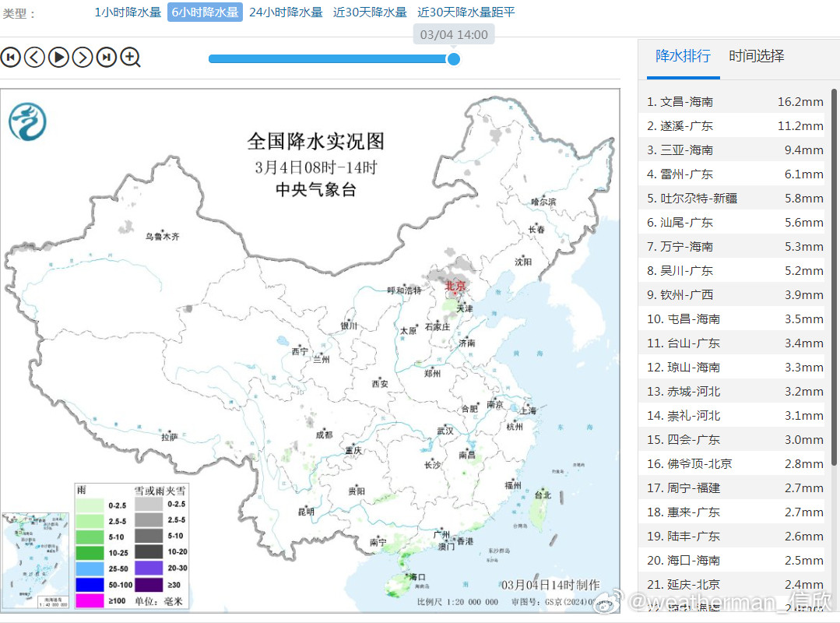Advance with the next frame arrow icon

(82, 57)
